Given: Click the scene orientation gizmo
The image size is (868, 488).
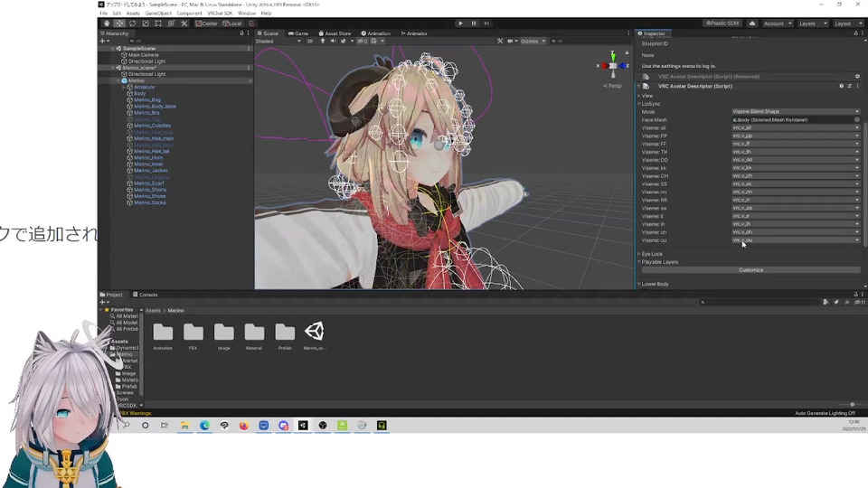Looking at the screenshot, I should coord(613,66).
